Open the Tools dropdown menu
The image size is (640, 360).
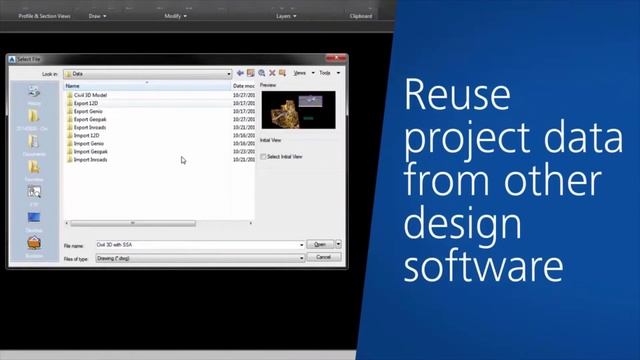329,73
